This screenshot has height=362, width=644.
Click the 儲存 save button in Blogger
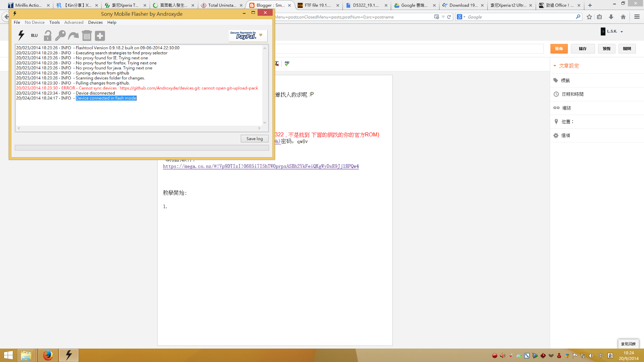click(583, 49)
